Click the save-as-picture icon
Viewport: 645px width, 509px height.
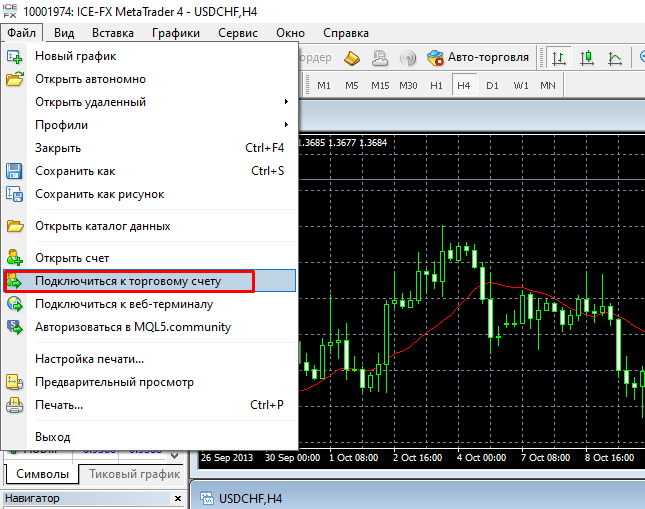pyautogui.click(x=14, y=194)
